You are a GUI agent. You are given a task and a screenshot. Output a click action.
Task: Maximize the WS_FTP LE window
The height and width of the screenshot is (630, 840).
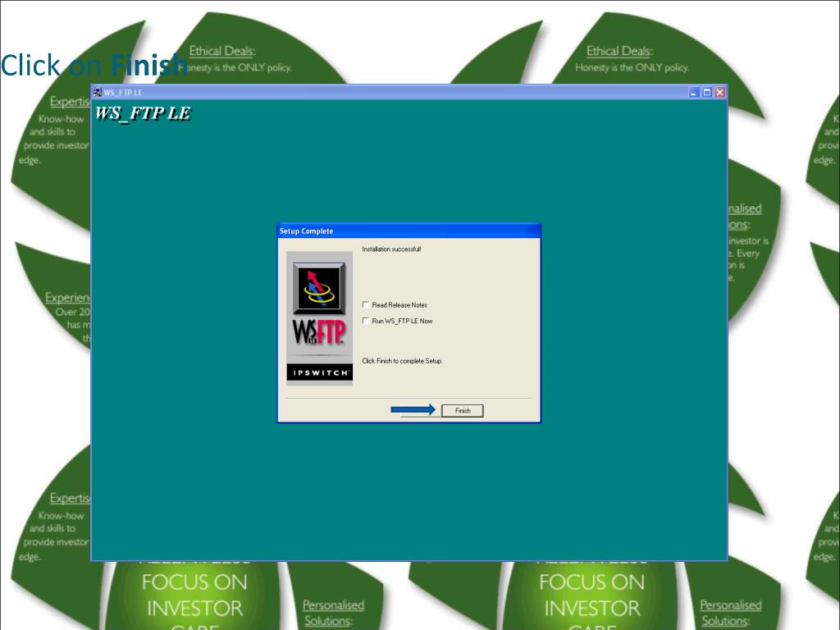pos(706,92)
